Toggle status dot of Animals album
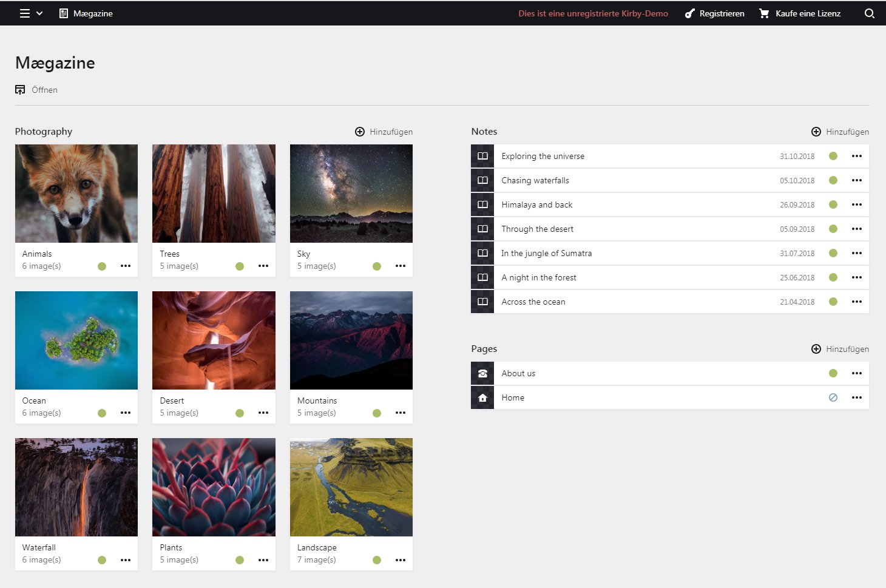Viewport: 886px width, 588px height. (102, 266)
